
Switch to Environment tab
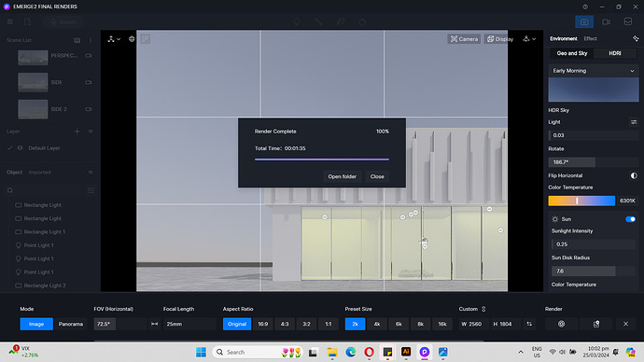tap(564, 38)
